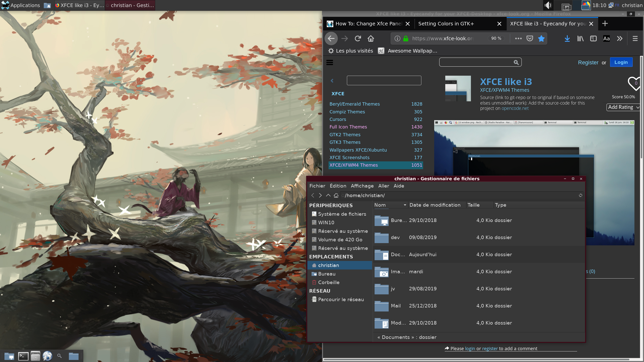
Task: Launch terminal from bottom dock
Action: (x=23, y=356)
